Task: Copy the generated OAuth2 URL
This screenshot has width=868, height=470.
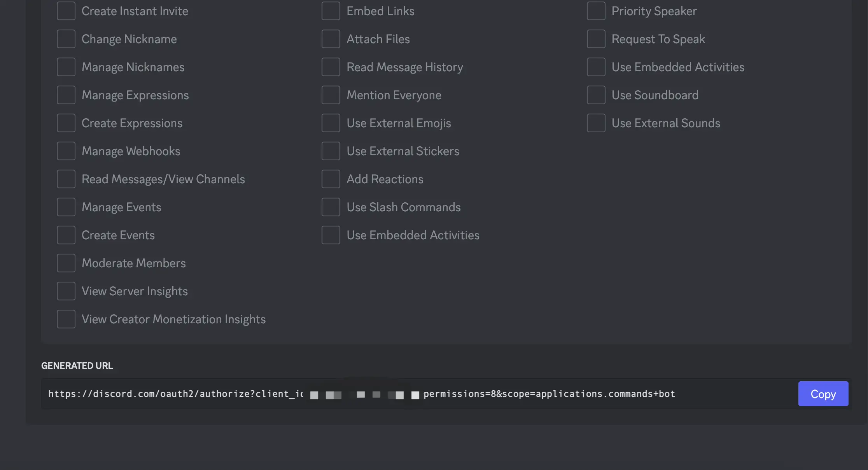Action: point(823,394)
